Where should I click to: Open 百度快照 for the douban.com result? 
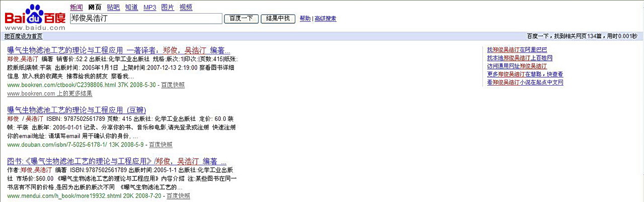(160, 145)
